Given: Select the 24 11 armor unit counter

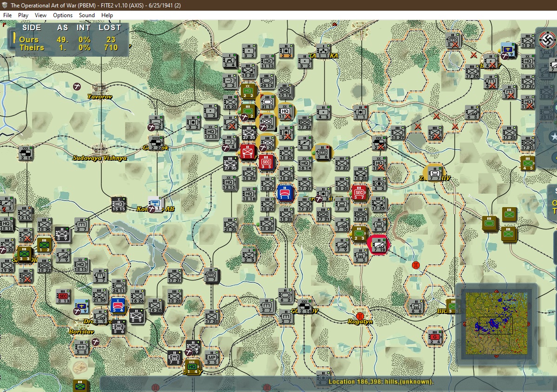Looking at the screenshot, I should tap(118, 286).
